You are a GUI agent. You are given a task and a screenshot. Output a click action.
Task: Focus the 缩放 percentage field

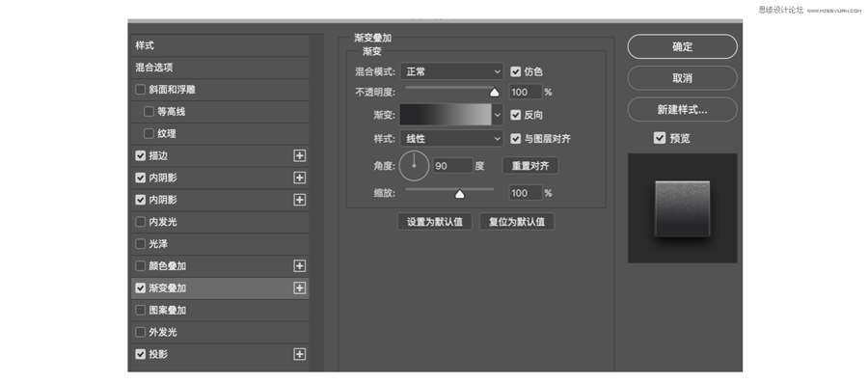[526, 193]
